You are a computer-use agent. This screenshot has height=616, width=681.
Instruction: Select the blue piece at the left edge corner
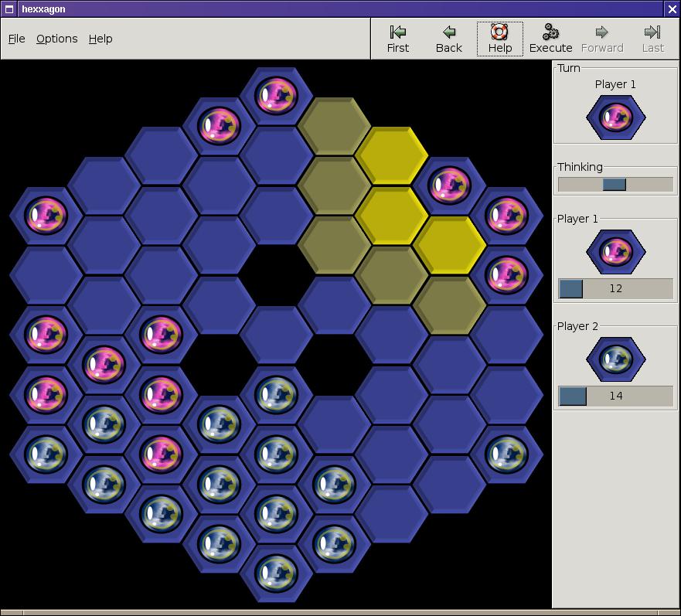pos(46,454)
